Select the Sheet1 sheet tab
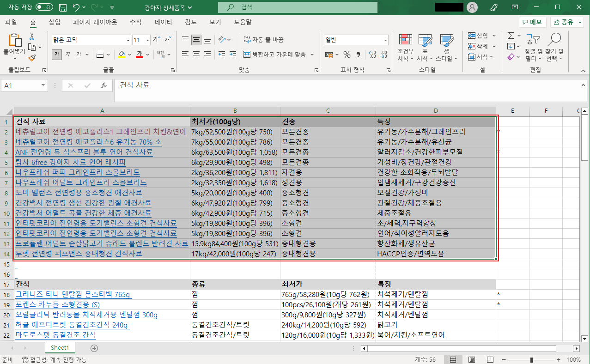This screenshot has height=364, width=590. (60, 348)
